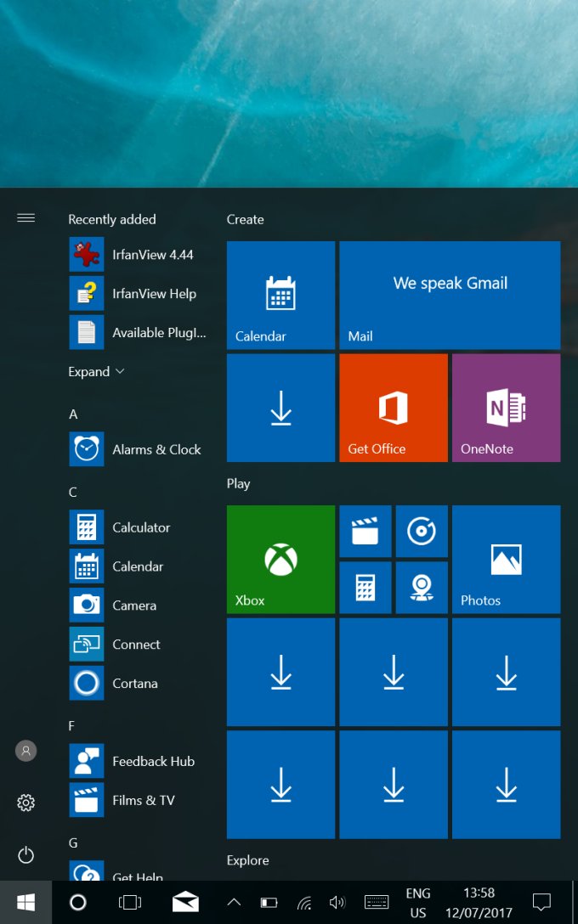
Task: Open the Mail tile saying We speak Gmail
Action: [450, 296]
